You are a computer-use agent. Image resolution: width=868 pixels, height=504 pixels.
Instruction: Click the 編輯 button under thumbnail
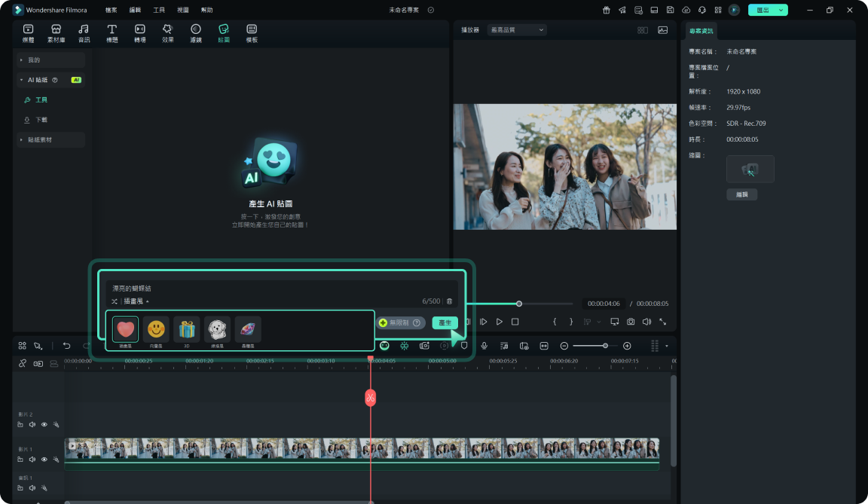741,194
